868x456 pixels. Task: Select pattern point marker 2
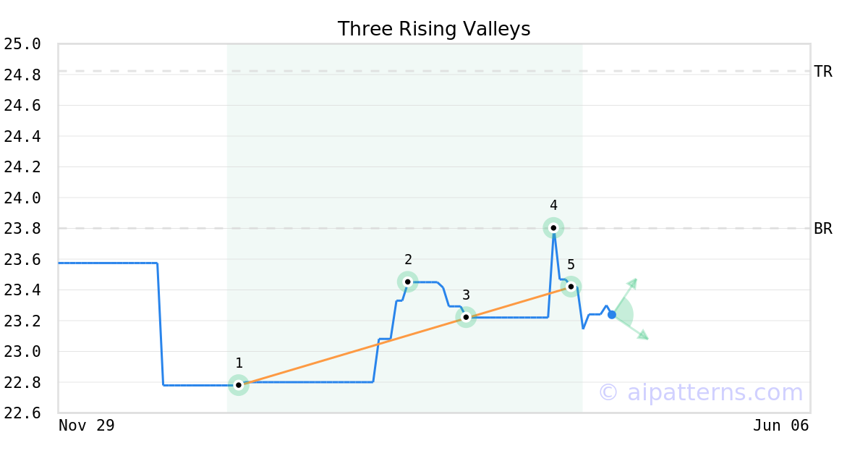click(408, 282)
